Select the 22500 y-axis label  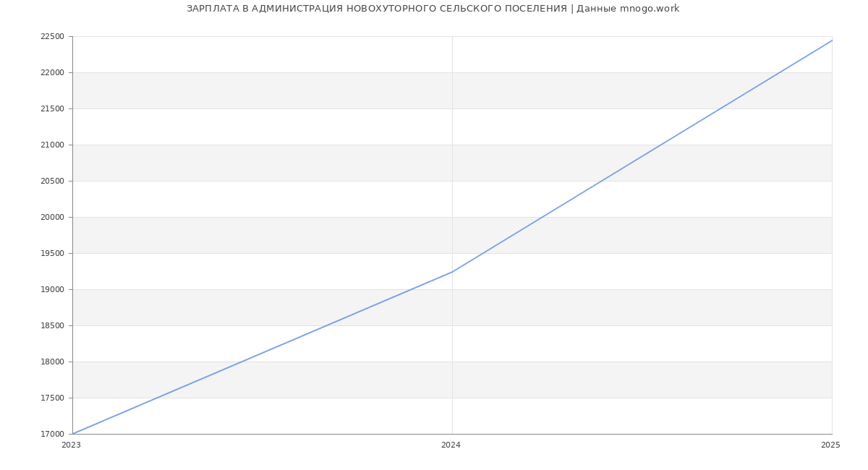pos(52,36)
